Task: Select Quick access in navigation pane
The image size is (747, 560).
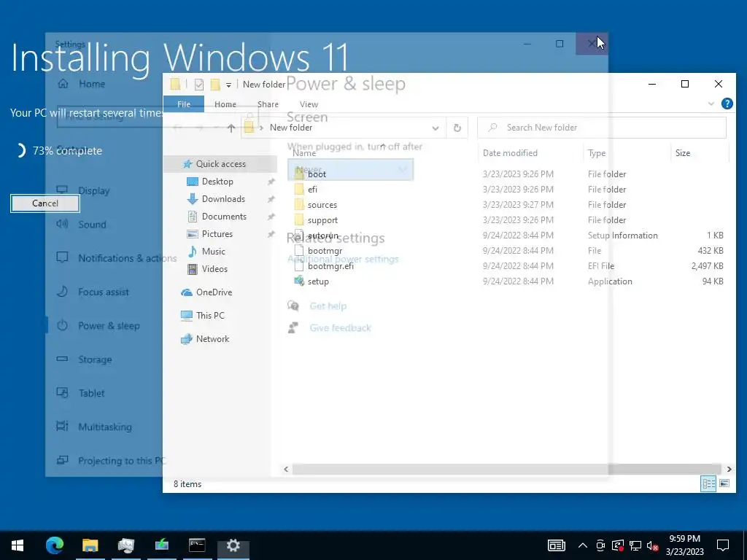Action: pos(220,164)
